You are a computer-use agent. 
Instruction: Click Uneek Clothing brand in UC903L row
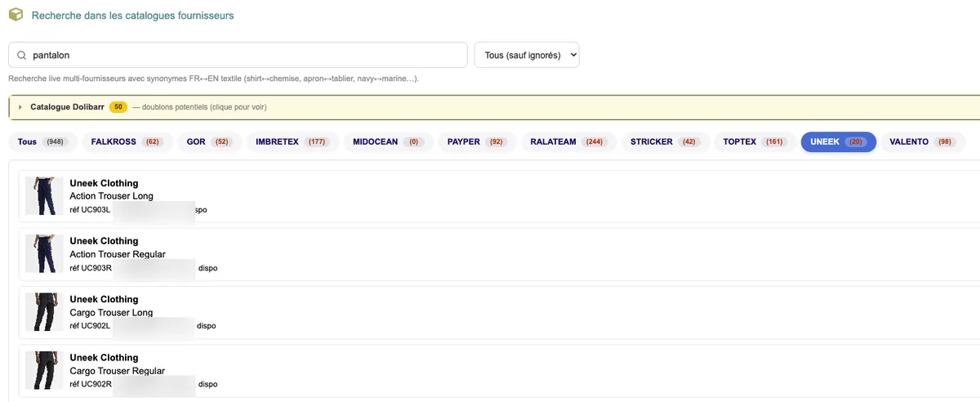tap(105, 183)
